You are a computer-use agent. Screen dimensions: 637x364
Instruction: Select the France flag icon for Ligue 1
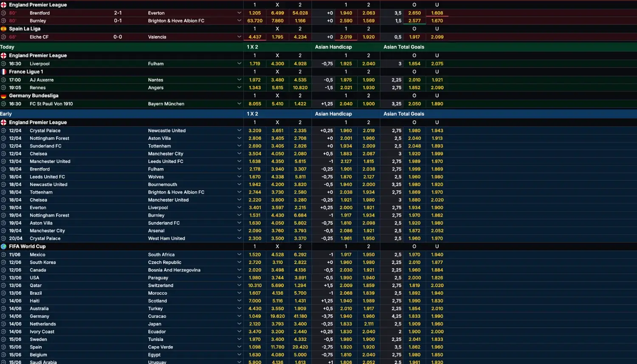[3, 72]
